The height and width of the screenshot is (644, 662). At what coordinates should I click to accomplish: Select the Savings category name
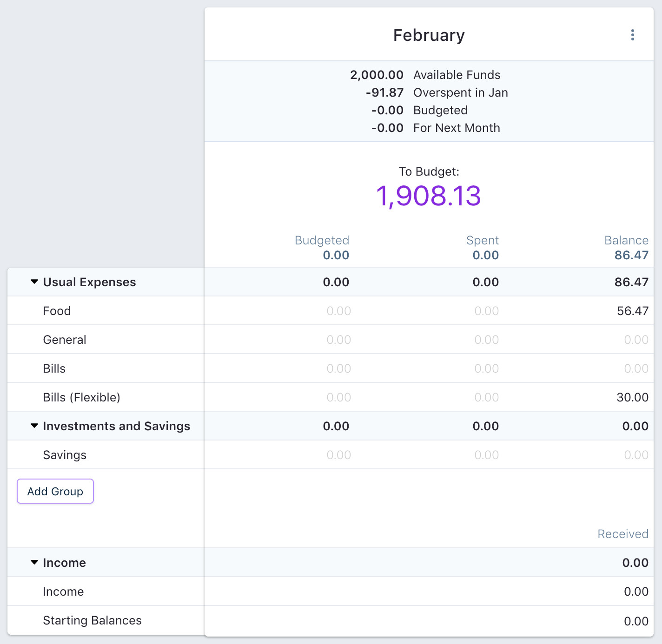(65, 455)
